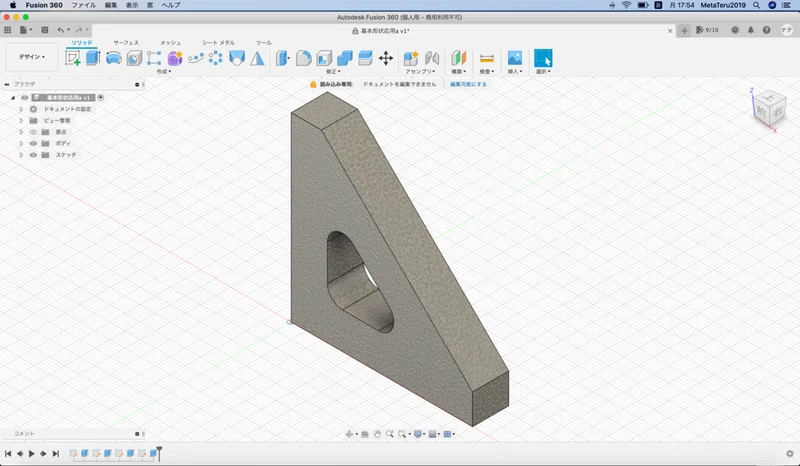The width and height of the screenshot is (800, 466).
Task: Open the 作成 dropdown menu
Action: (x=164, y=71)
